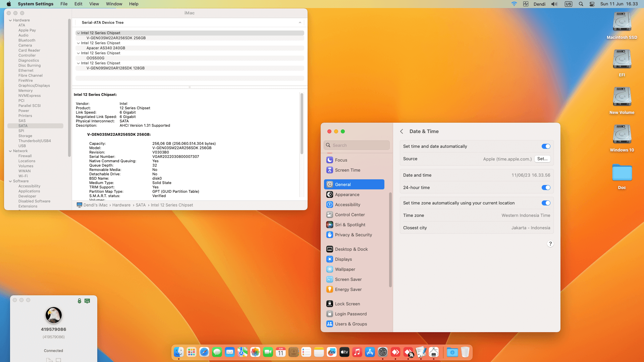
Task: Click the System Settings search field
Action: tap(357, 145)
